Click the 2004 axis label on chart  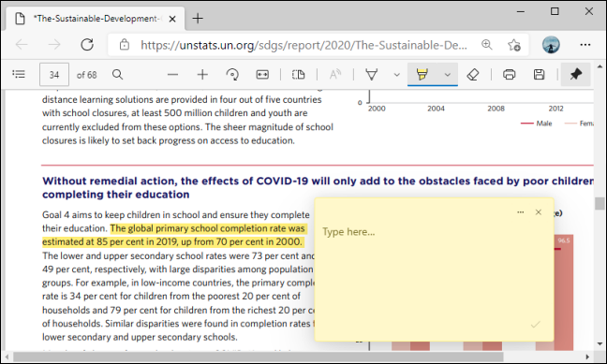[x=436, y=109]
